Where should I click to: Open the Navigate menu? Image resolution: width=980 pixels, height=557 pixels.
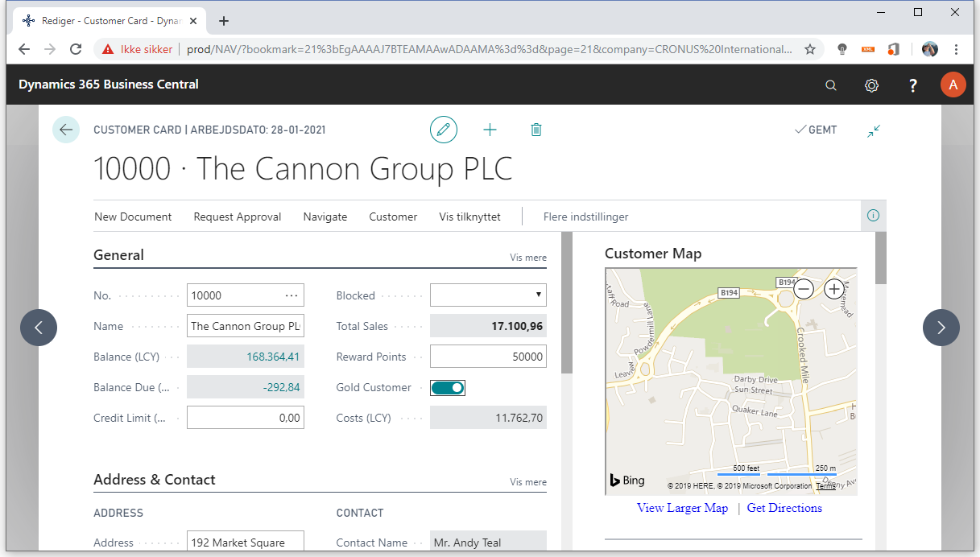click(x=325, y=217)
